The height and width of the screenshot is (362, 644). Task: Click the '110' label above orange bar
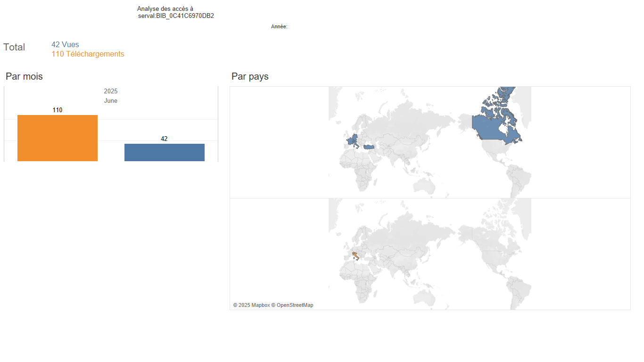(x=58, y=110)
